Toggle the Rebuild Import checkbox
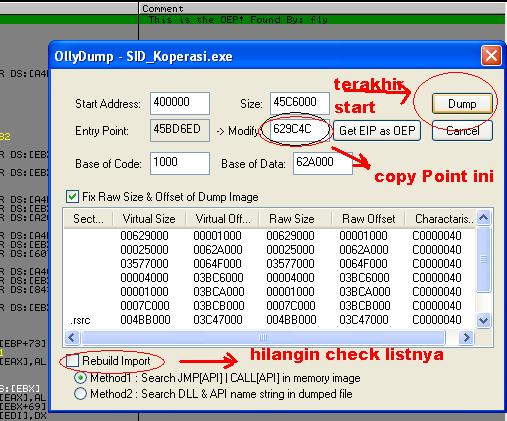 [x=72, y=361]
